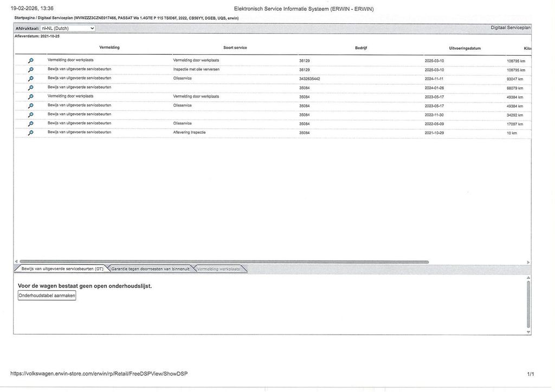Switch to Garantie tegen doorroesten van binnenuit tab
This screenshot has height=392, width=555.
pyautogui.click(x=150, y=269)
